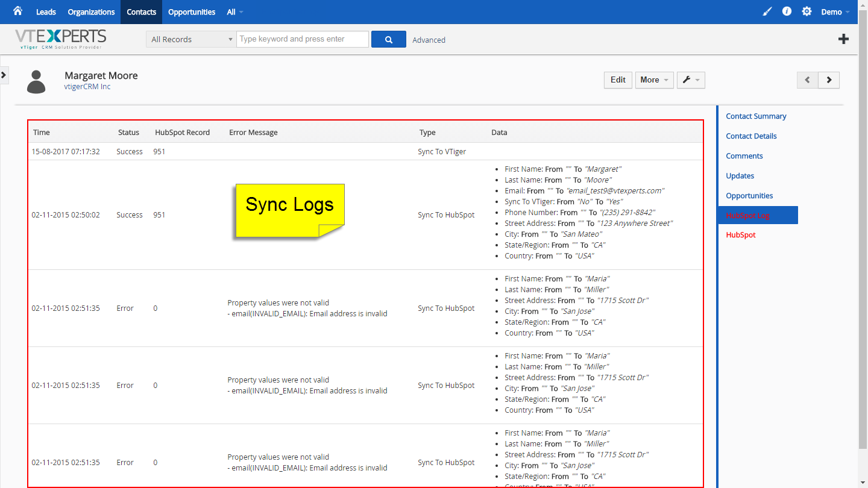
Task: Click the keyword search field
Action: 303,39
